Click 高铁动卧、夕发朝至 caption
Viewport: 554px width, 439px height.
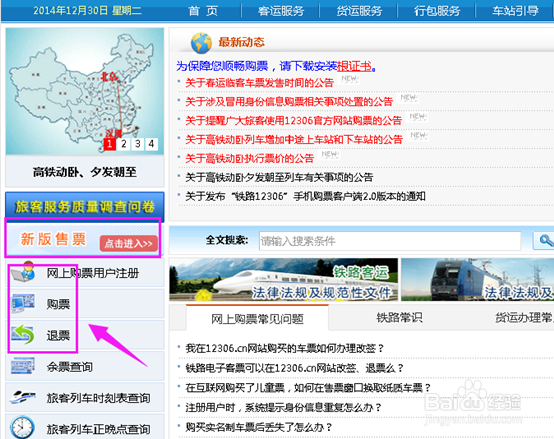85,172
